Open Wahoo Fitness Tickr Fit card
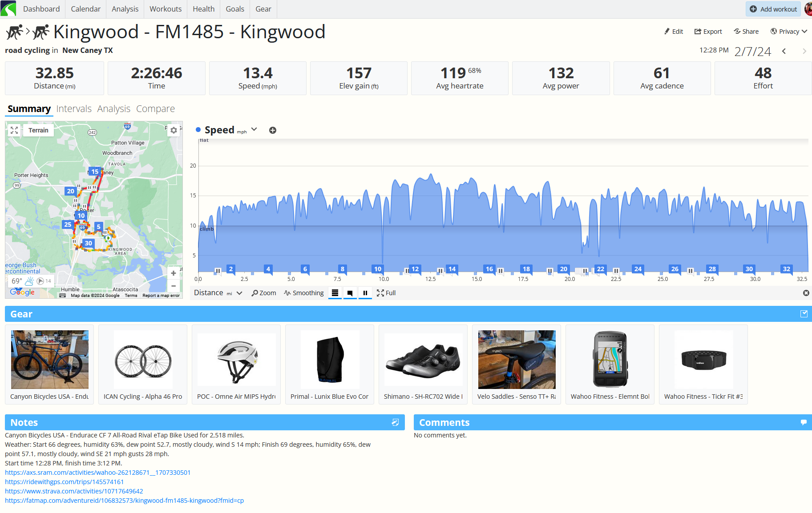The width and height of the screenshot is (812, 513). 703,365
